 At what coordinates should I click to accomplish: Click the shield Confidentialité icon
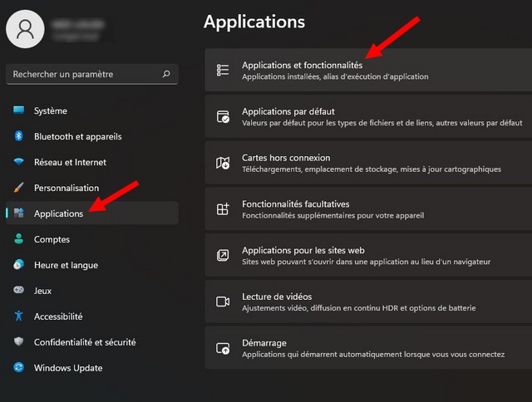click(x=18, y=341)
